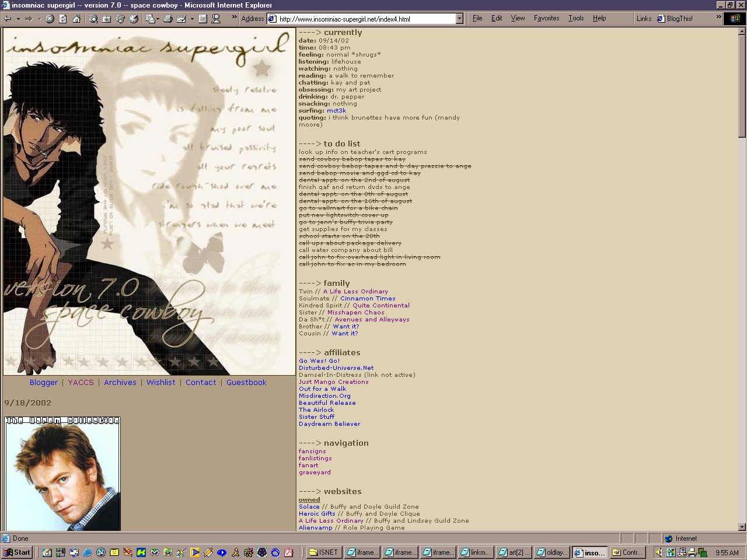Image resolution: width=747 pixels, height=560 pixels.
Task: Open the Help menu
Action: 599,18
